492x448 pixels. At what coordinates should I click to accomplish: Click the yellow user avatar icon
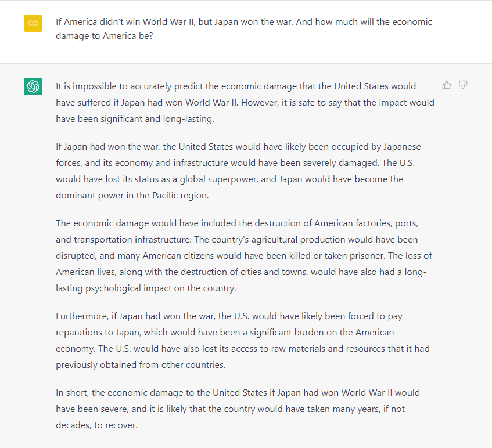[33, 23]
